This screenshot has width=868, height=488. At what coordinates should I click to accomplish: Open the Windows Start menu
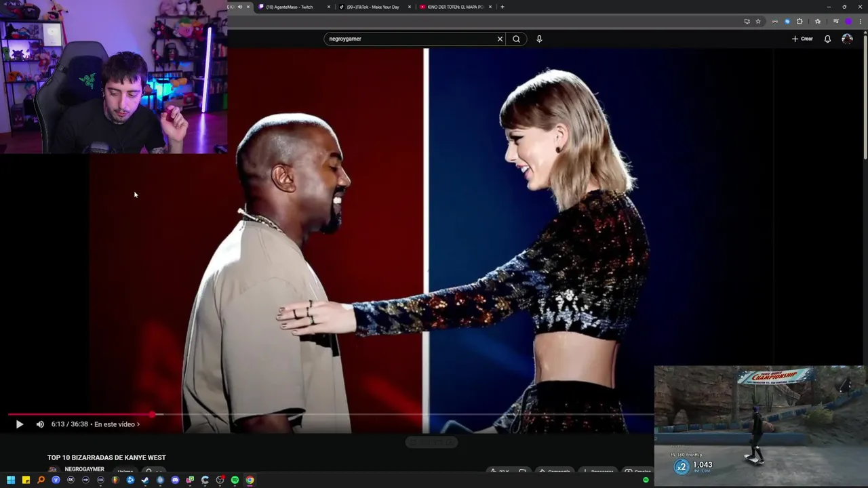[x=11, y=480]
